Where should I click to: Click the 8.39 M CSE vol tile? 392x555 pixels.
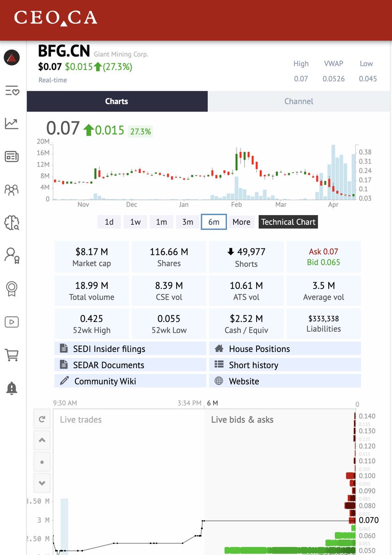pos(169,291)
